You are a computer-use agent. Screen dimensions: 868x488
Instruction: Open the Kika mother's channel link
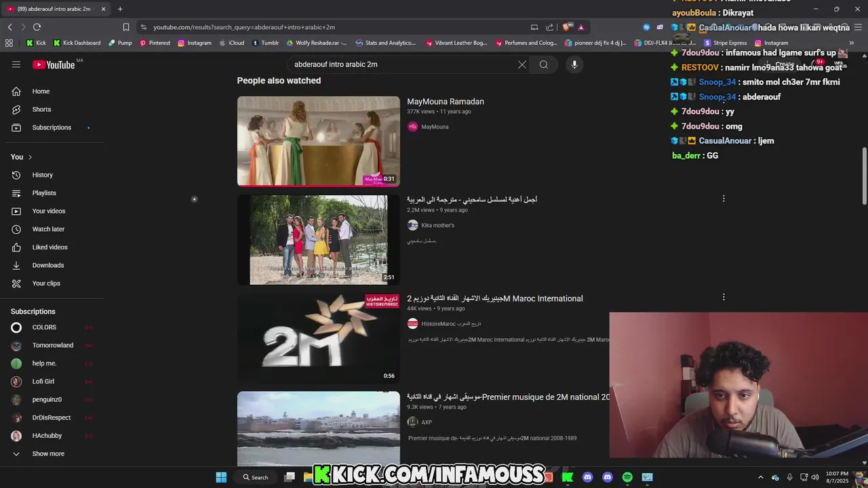click(437, 225)
